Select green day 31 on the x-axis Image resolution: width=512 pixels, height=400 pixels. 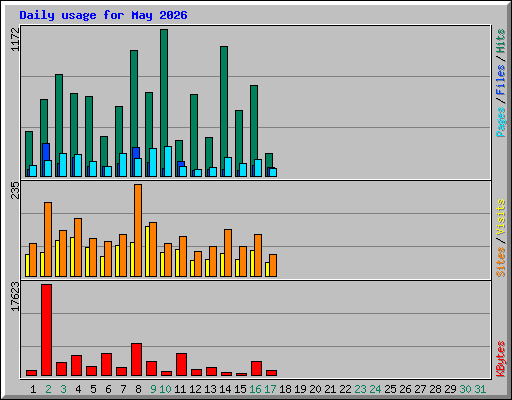pyautogui.click(x=480, y=389)
